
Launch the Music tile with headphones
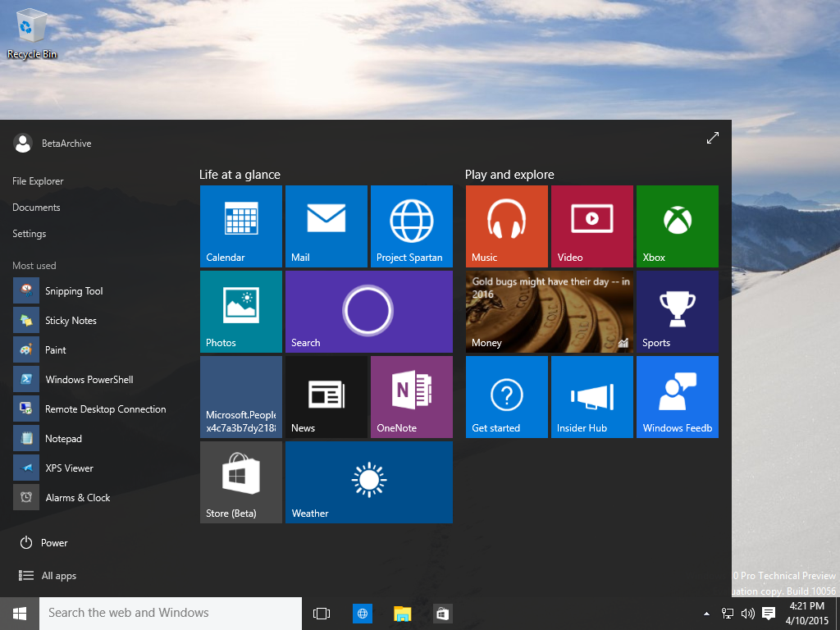click(507, 226)
